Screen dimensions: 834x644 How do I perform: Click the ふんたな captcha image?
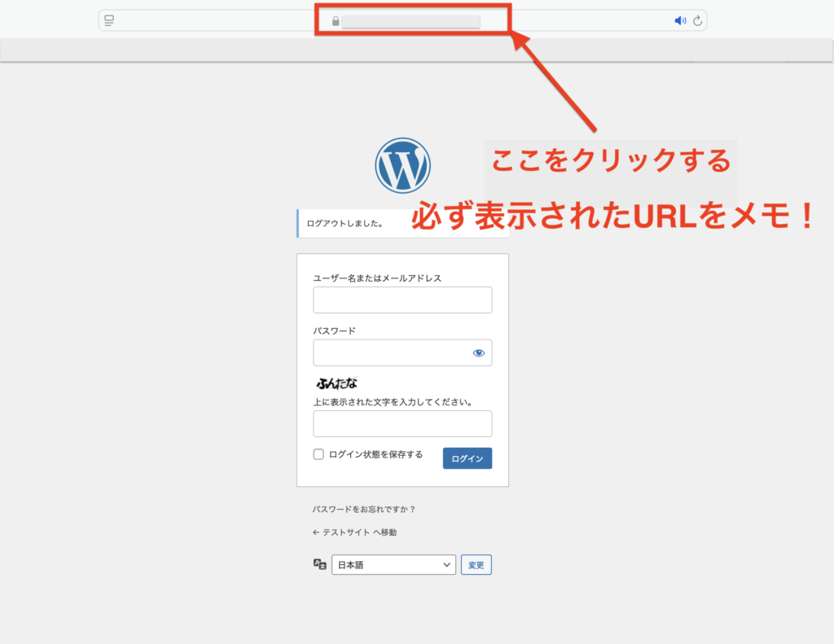(x=336, y=383)
